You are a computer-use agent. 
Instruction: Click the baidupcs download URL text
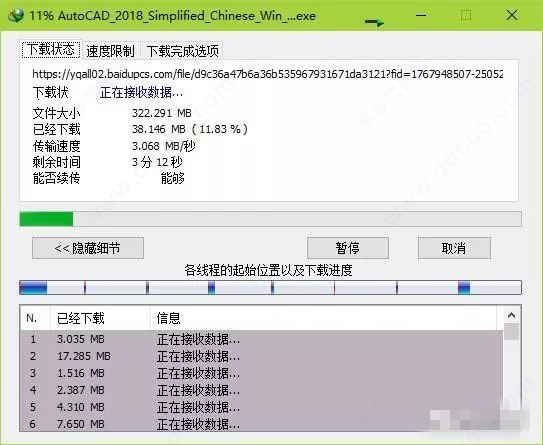pyautogui.click(x=267, y=74)
